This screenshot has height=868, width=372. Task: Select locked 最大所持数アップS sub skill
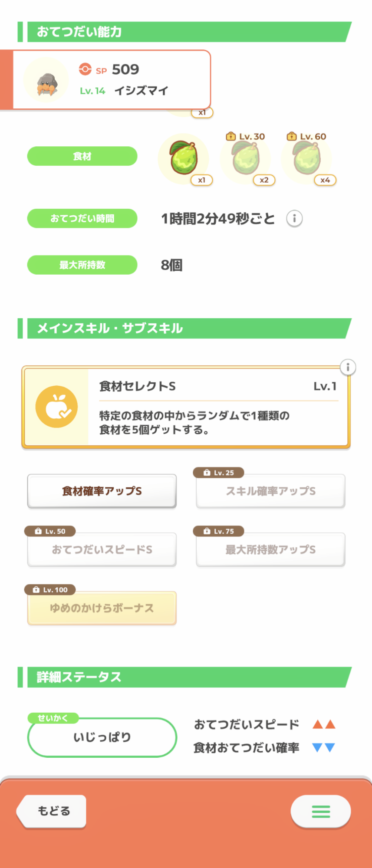click(x=270, y=549)
